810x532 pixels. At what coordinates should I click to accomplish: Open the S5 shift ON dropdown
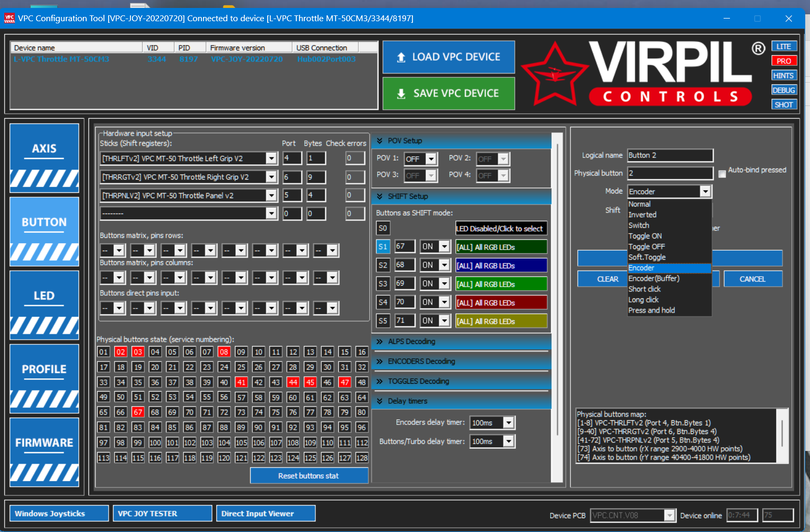[x=445, y=321]
